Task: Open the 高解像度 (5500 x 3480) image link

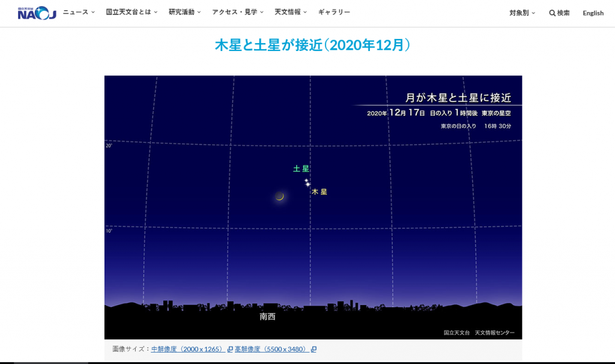Action: point(271,349)
